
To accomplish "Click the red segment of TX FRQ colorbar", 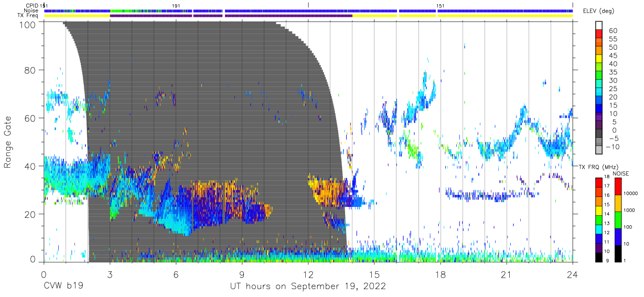I will point(598,182).
